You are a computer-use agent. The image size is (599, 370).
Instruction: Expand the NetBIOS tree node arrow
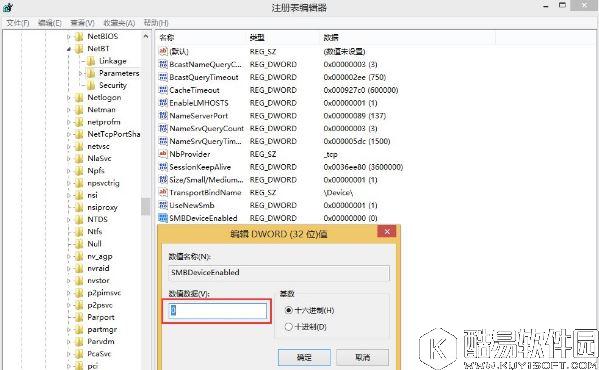(69, 37)
